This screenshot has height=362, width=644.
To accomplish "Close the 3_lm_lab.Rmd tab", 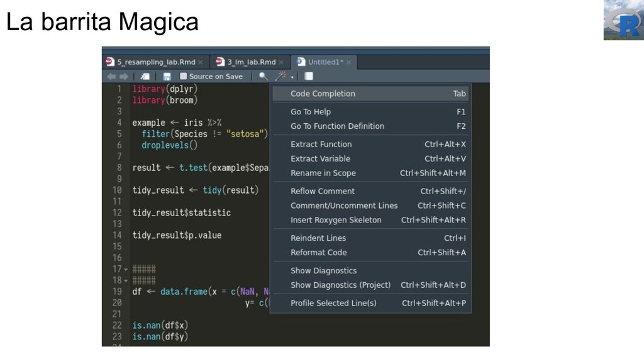I will [281, 62].
